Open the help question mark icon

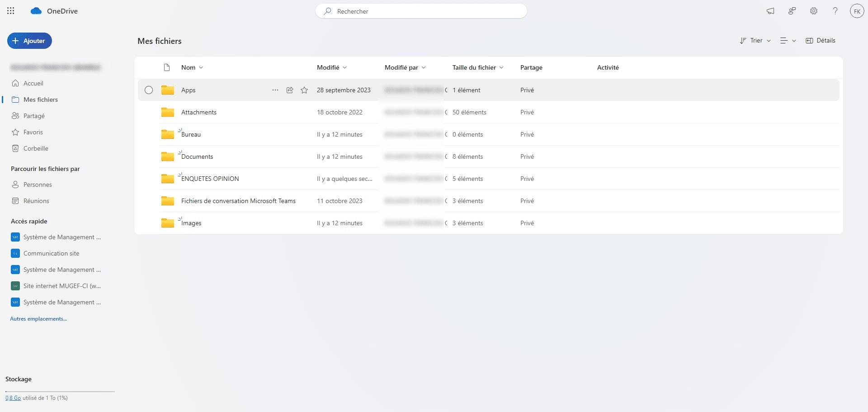pyautogui.click(x=835, y=11)
